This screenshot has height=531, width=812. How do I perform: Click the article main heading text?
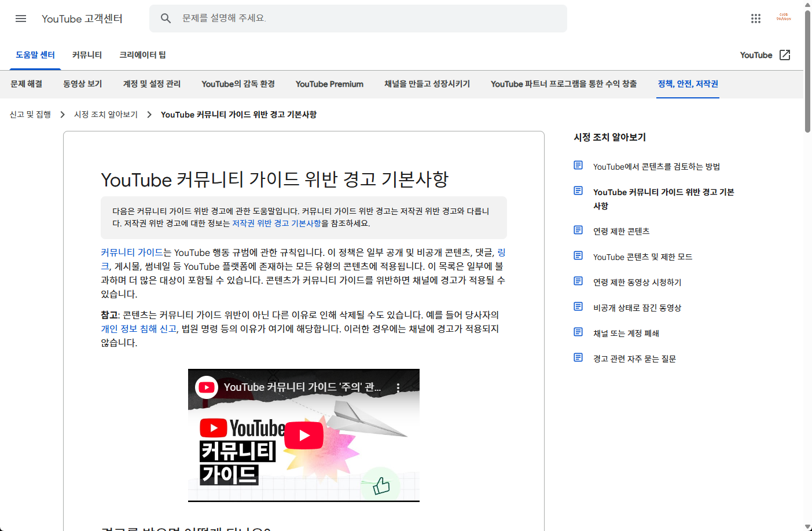(x=274, y=180)
